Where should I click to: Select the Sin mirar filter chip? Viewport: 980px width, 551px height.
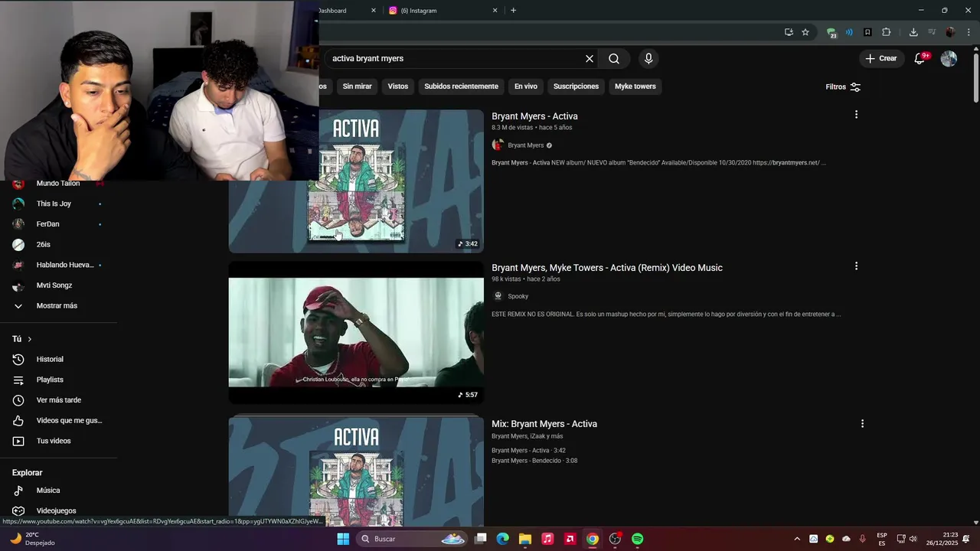tap(357, 86)
